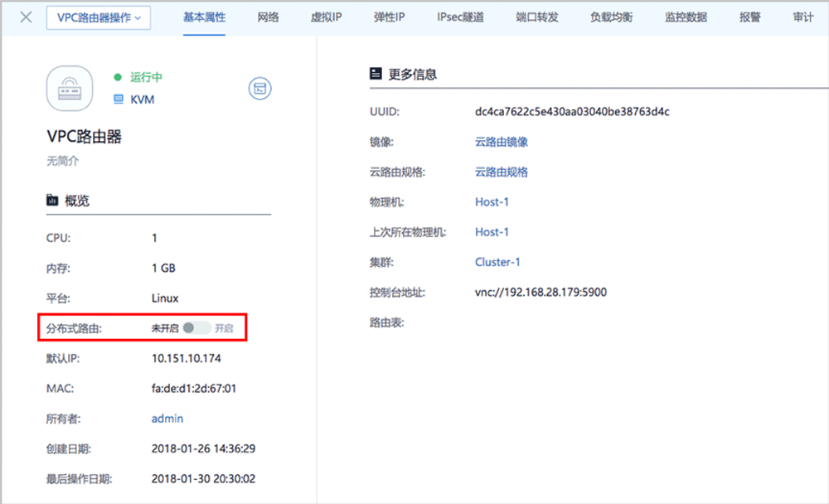Open the 端口转发 tab
Viewport: 829px width, 504px height.
click(x=536, y=17)
